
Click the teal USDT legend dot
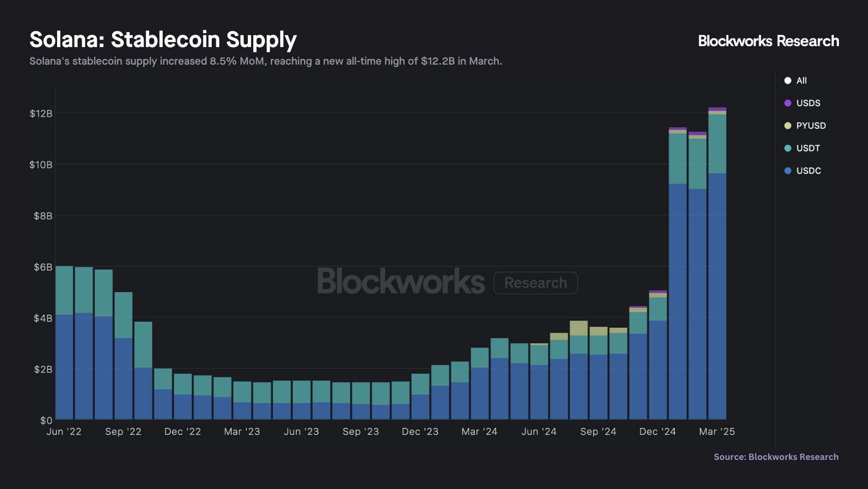pyautogui.click(x=787, y=148)
